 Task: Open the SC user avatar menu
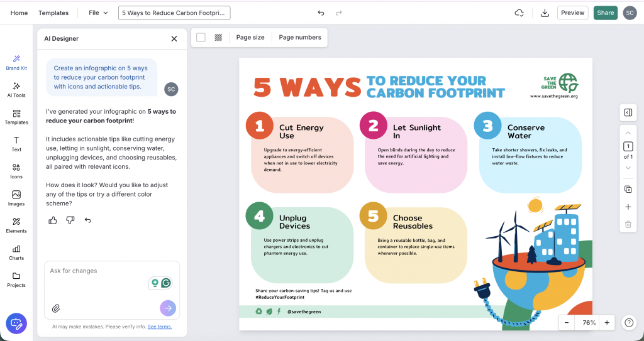630,13
